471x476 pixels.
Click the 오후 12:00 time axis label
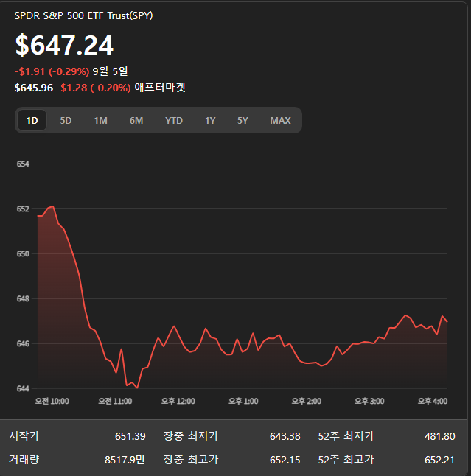(178, 401)
